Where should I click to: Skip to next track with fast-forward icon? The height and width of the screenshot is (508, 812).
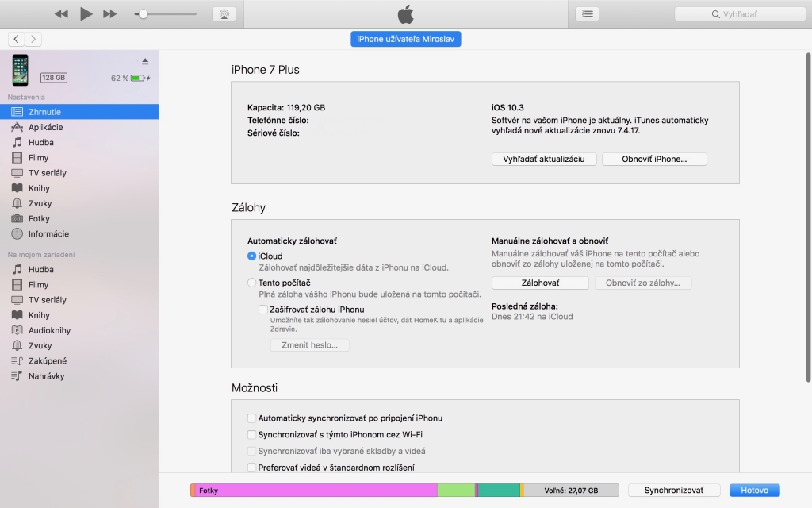pyautogui.click(x=110, y=13)
